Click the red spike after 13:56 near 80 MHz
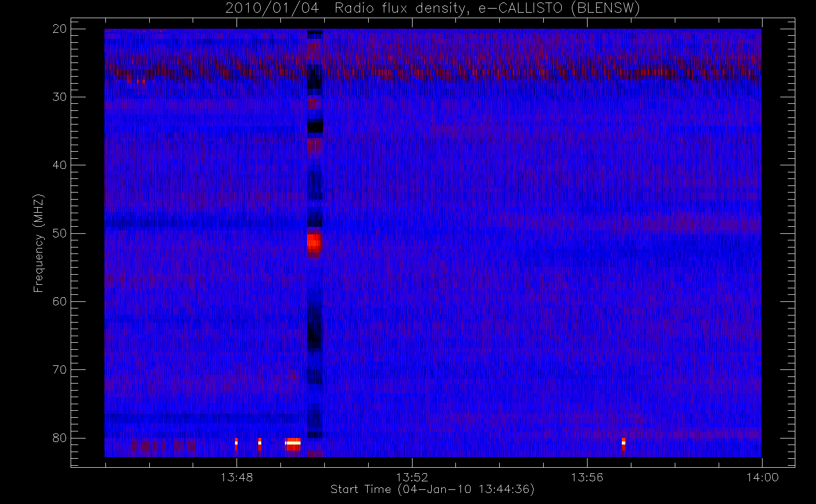Image resolution: width=816 pixels, height=504 pixels. tap(623, 444)
